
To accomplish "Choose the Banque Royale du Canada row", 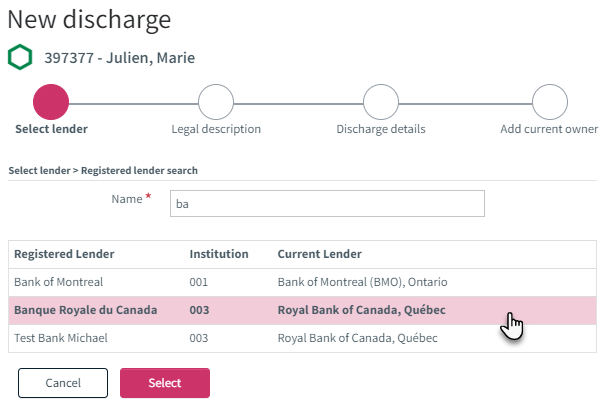I will (x=302, y=310).
